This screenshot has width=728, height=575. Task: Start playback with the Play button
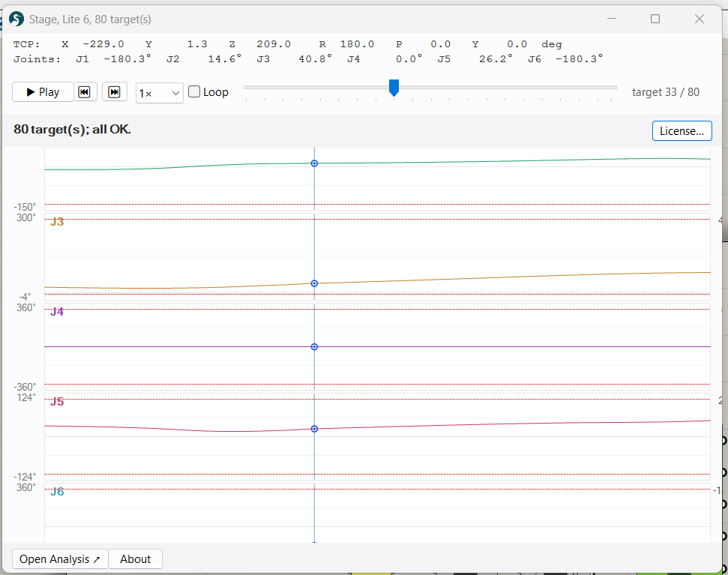click(43, 92)
